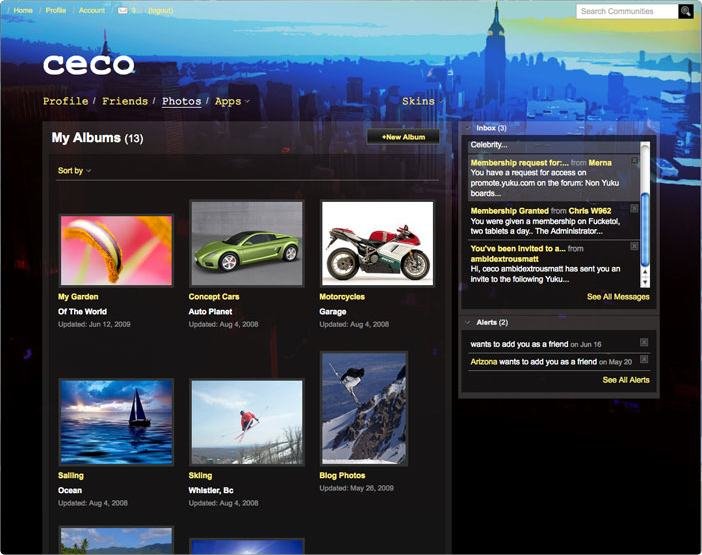Dismiss the Membership request message from Merna
The width and height of the screenshot is (702, 555).
tap(635, 161)
